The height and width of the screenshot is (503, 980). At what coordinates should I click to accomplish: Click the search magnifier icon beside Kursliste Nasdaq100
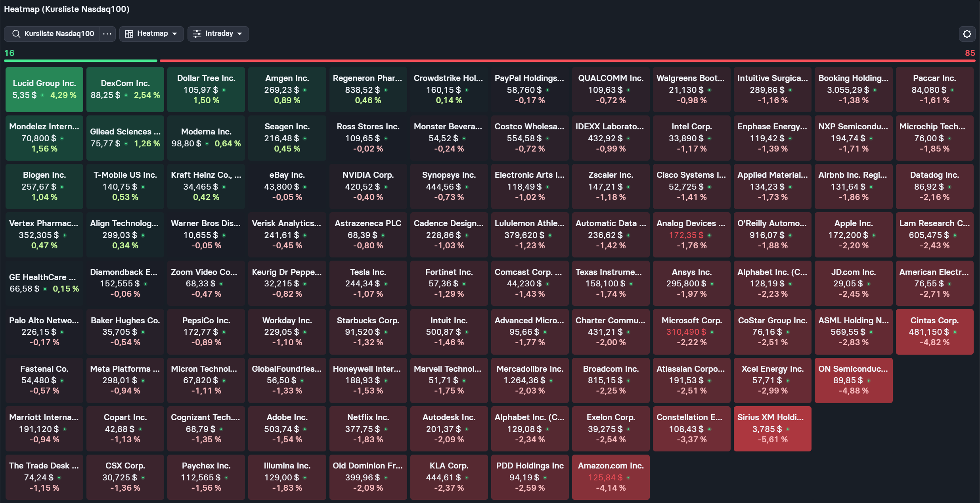(x=16, y=34)
